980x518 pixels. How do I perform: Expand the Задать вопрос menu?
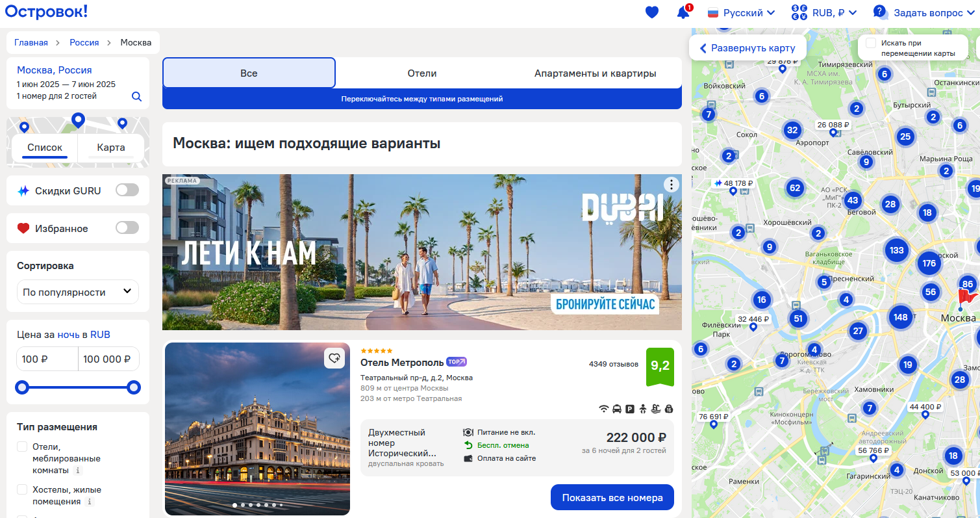pyautogui.click(x=925, y=12)
